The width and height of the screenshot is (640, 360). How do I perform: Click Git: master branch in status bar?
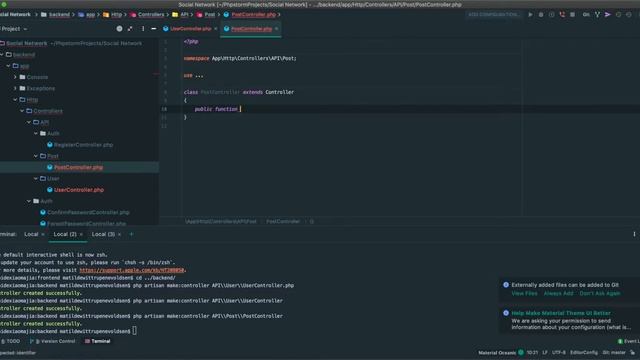point(614,353)
